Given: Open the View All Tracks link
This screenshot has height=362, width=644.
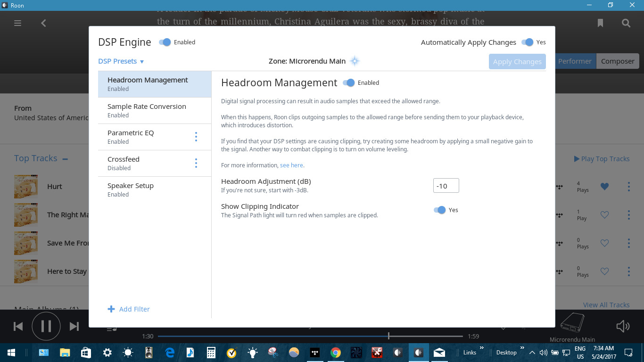Looking at the screenshot, I should click(x=606, y=305).
